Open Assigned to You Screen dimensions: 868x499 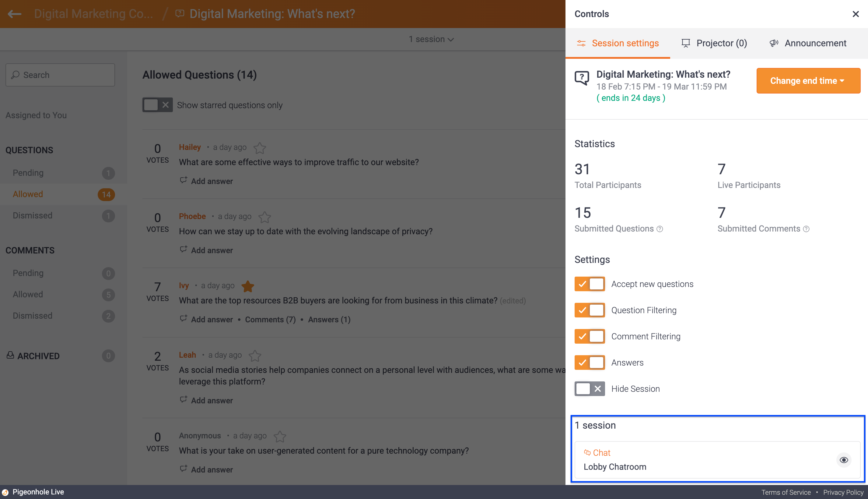point(36,115)
